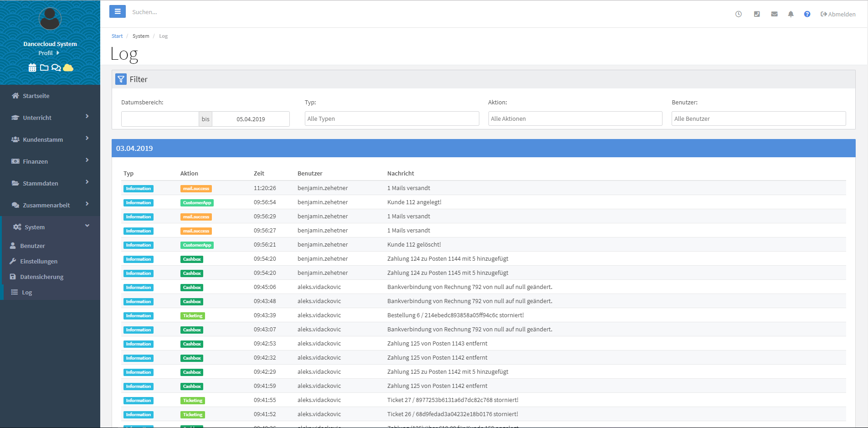Viewport: 868px width, 428px height.
Task: Click the Aktion column header
Action: click(189, 173)
